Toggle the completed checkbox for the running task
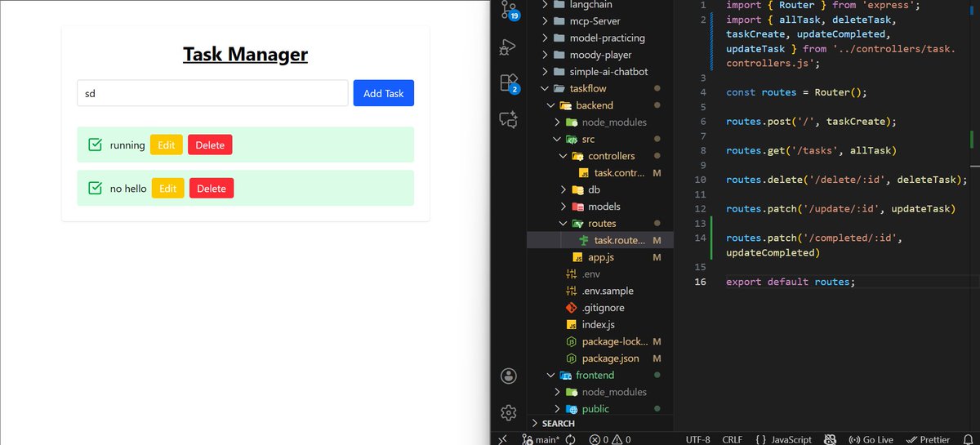 [x=95, y=145]
